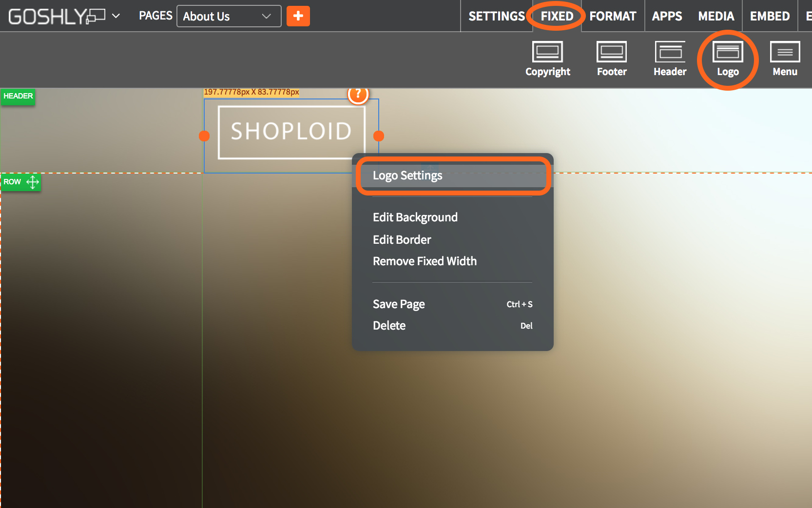This screenshot has height=508, width=812.
Task: Click the PAGES label
Action: click(155, 16)
